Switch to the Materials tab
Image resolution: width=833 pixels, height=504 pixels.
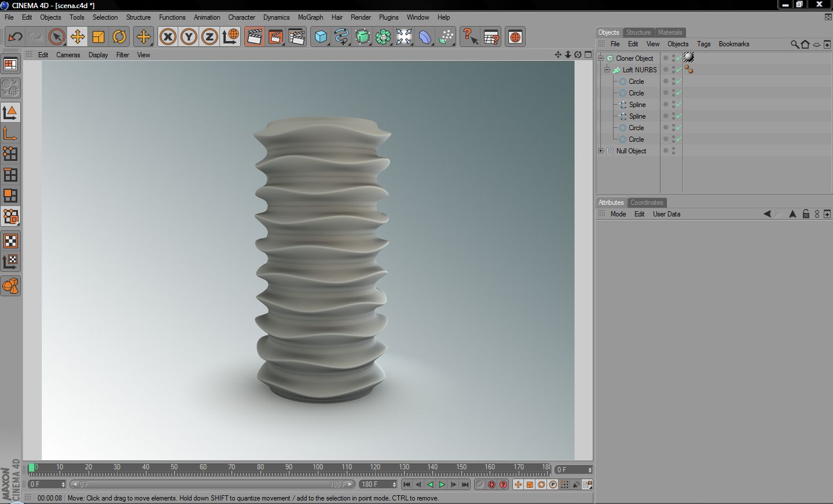pos(670,32)
